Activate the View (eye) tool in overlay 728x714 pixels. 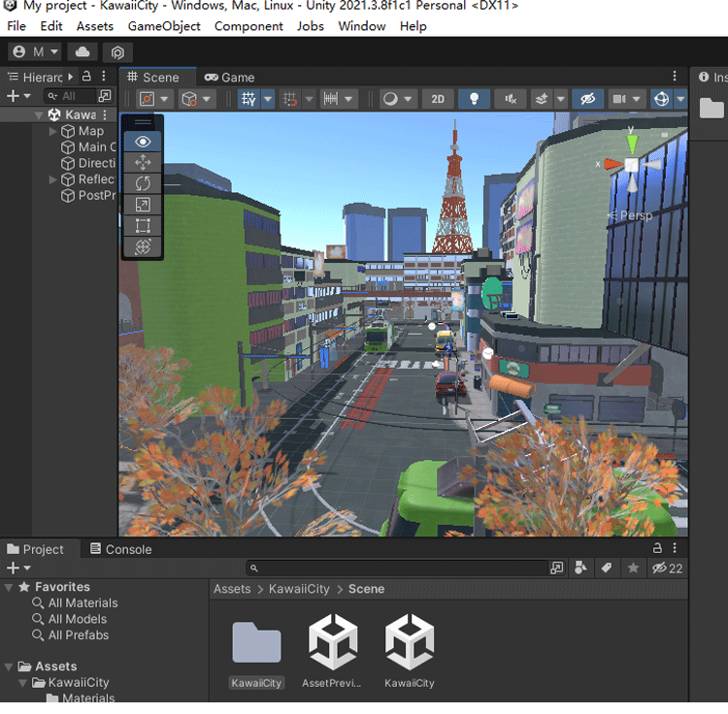point(143,142)
